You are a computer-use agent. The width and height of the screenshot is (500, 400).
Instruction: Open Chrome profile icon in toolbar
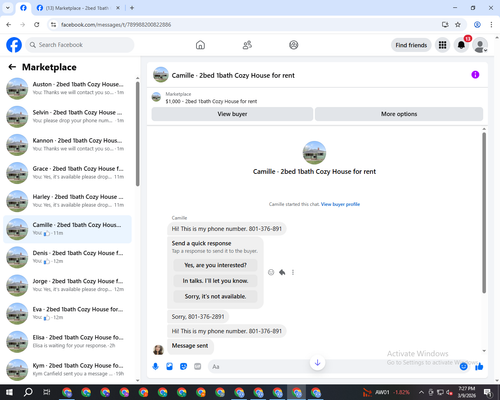click(x=477, y=24)
